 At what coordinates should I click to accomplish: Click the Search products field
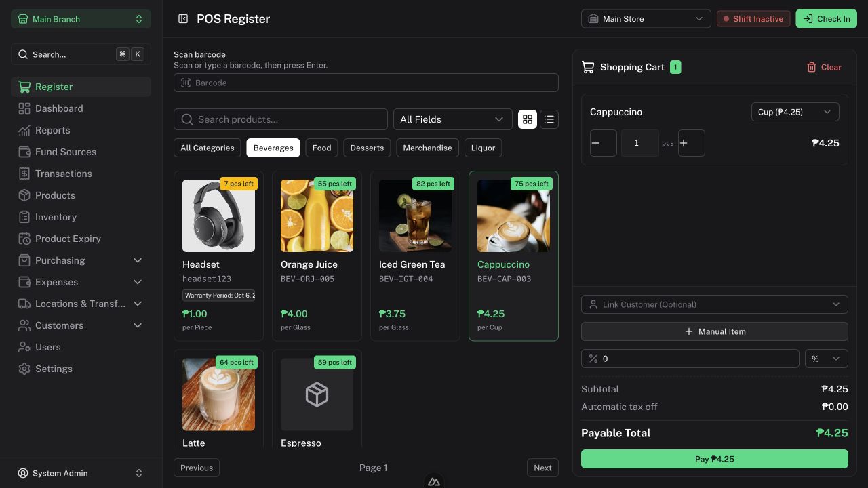point(281,119)
